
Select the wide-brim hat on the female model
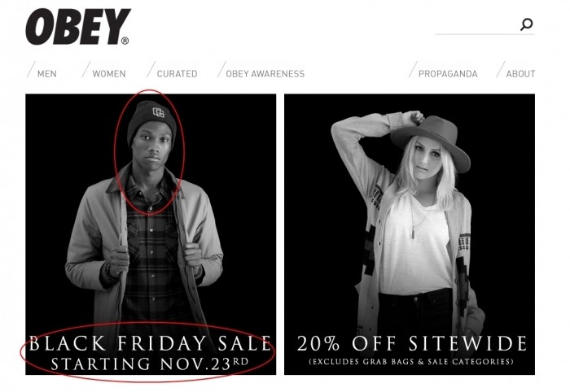[431, 140]
